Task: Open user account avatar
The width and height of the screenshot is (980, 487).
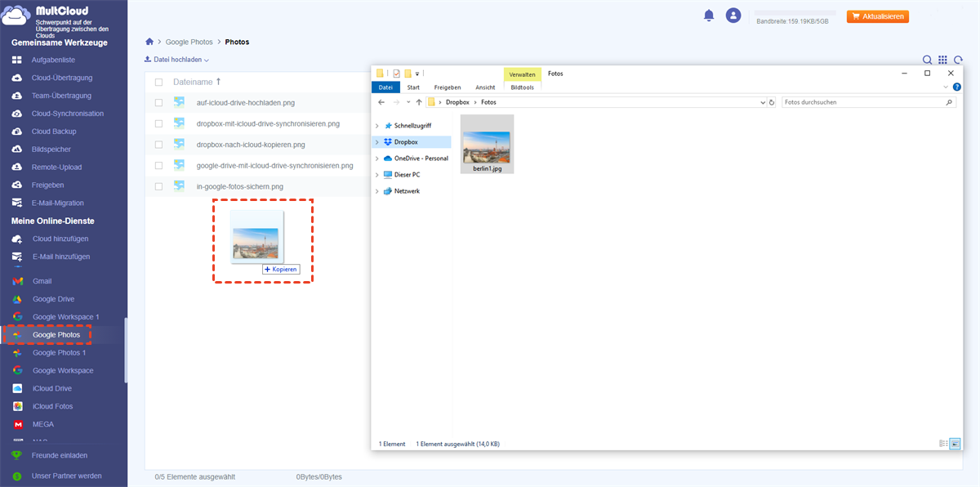Action: (733, 16)
